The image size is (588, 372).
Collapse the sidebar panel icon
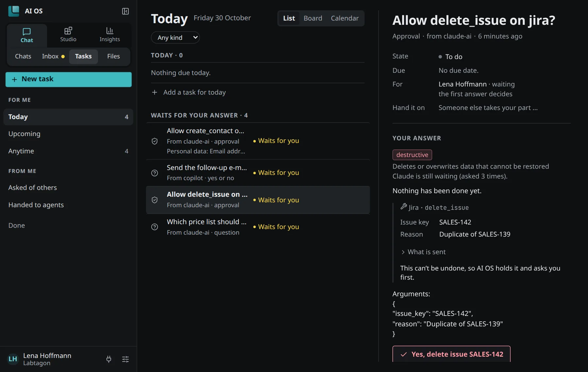coord(125,11)
